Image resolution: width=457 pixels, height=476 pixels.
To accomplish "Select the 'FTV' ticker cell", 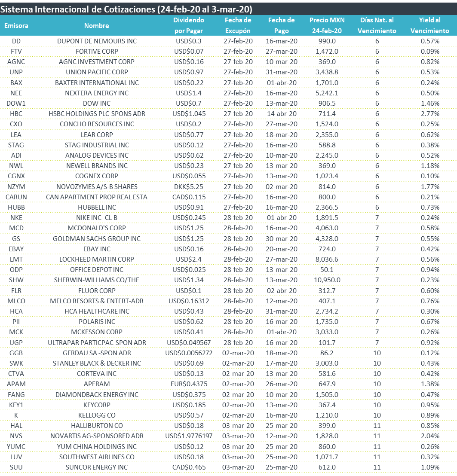I will (16, 51).
